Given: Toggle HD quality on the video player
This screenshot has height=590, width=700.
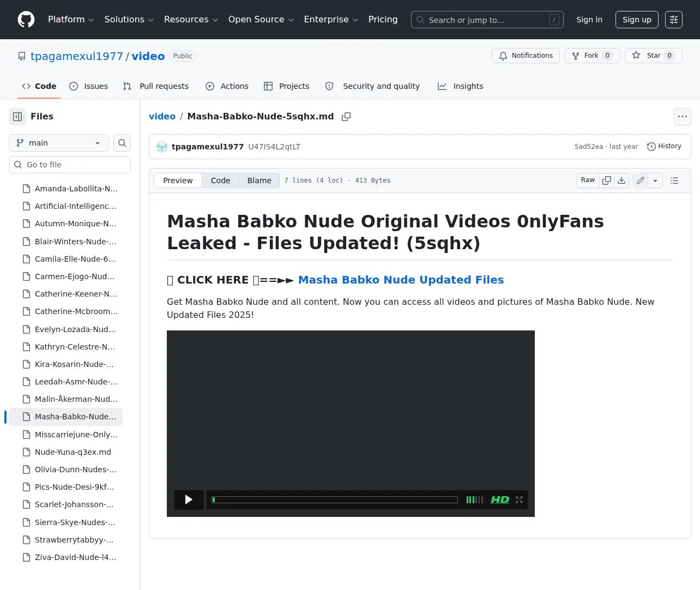Looking at the screenshot, I should click(x=500, y=499).
